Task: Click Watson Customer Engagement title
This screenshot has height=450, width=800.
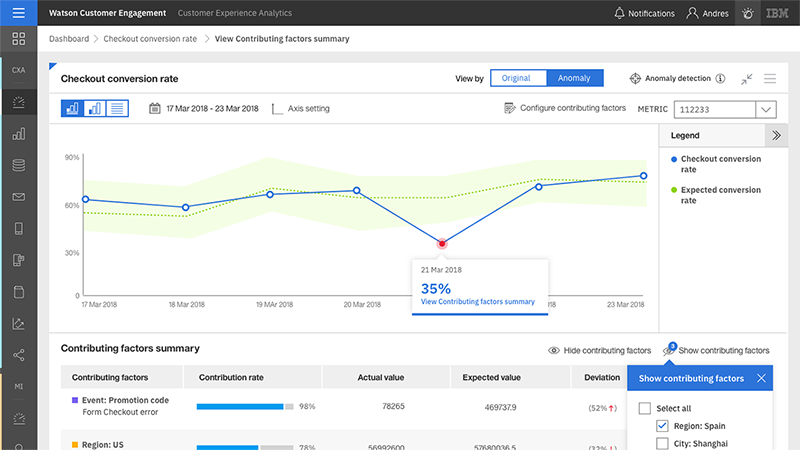Action: (107, 13)
